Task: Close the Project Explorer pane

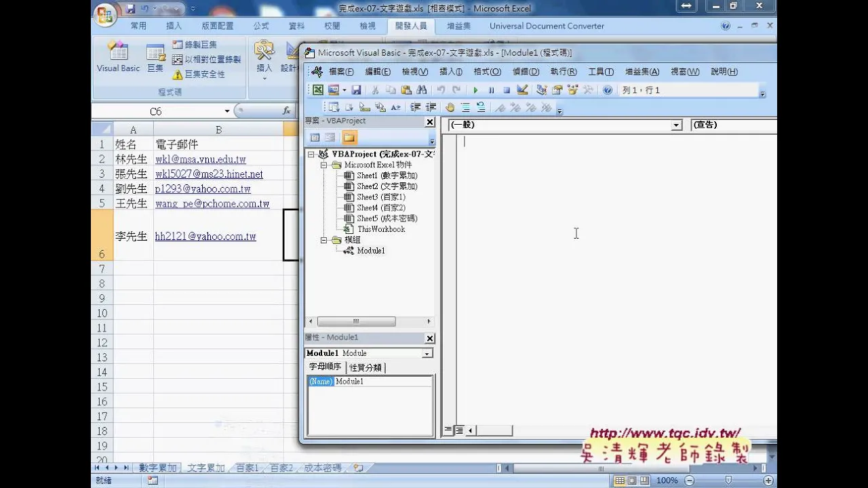Action: coord(429,122)
